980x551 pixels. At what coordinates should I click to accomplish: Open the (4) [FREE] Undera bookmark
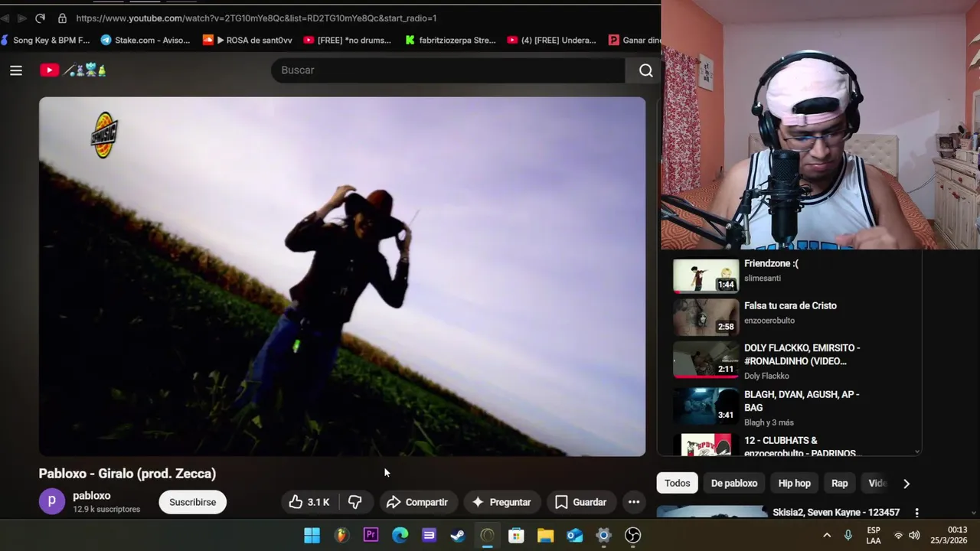[x=551, y=40]
